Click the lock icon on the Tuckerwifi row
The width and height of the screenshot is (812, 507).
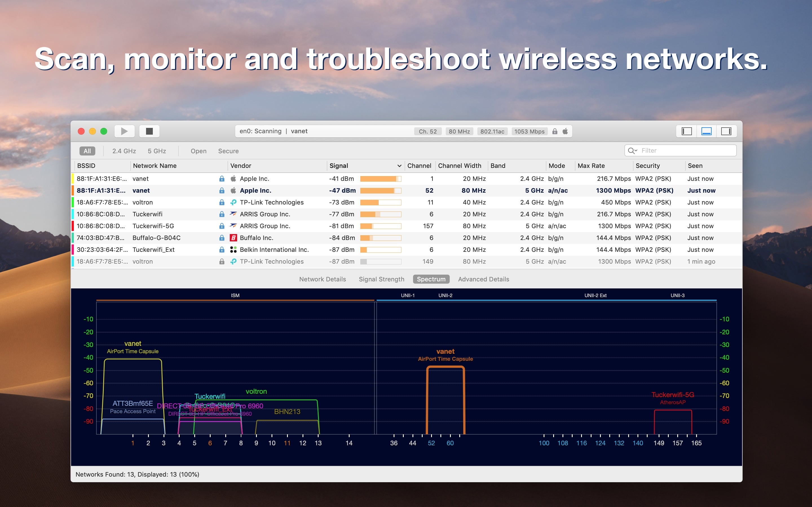222,214
